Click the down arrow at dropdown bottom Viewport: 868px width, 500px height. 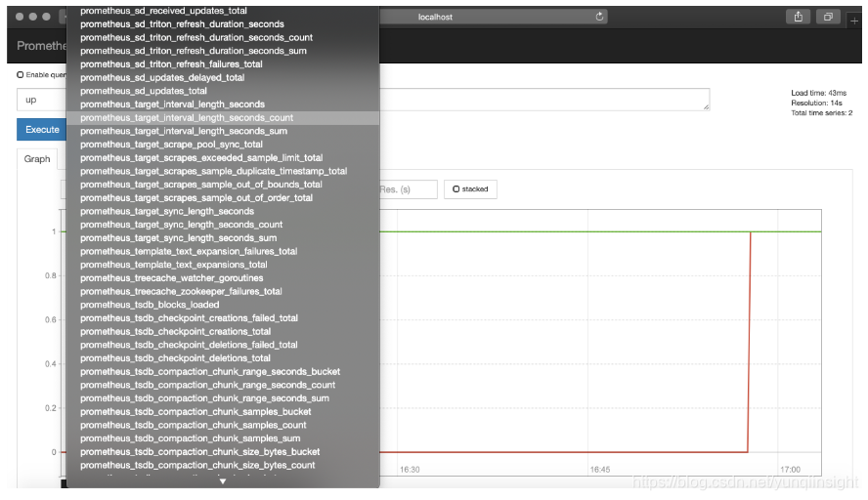click(x=223, y=481)
